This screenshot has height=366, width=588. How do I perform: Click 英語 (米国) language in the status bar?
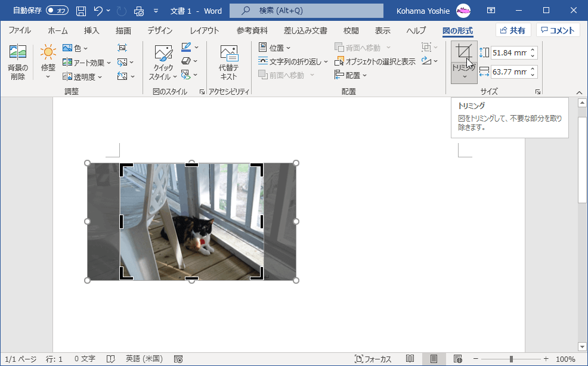coord(144,359)
